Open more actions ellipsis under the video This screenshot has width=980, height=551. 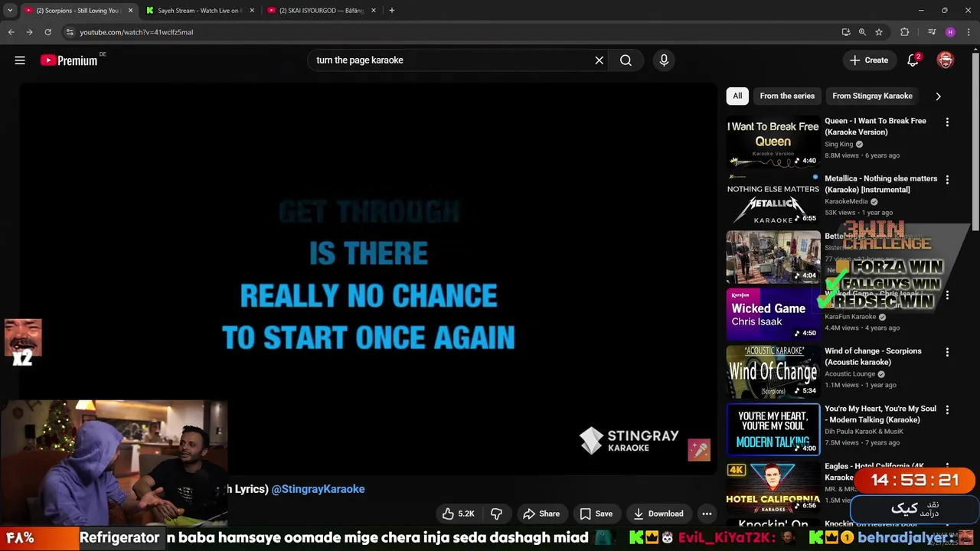click(x=707, y=514)
